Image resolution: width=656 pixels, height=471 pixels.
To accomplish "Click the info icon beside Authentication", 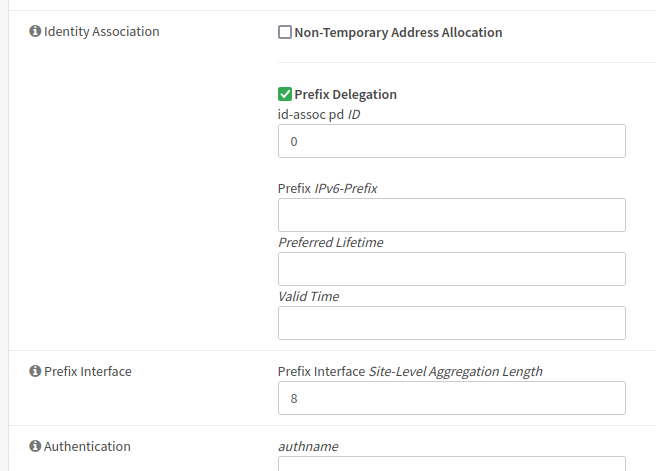I will click(36, 447).
